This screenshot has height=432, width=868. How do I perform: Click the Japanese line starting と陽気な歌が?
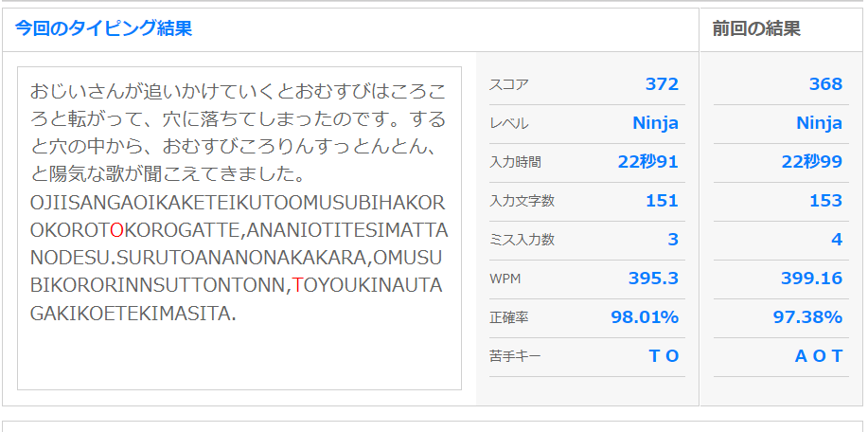pyautogui.click(x=168, y=174)
